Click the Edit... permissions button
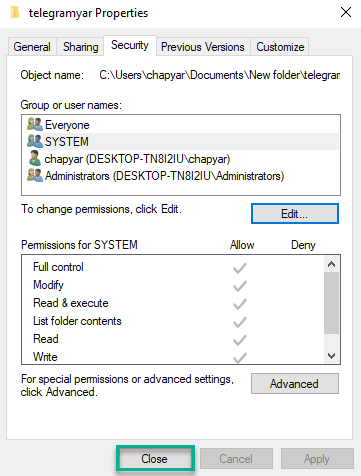Image resolution: width=361 pixels, height=476 pixels. point(295,213)
